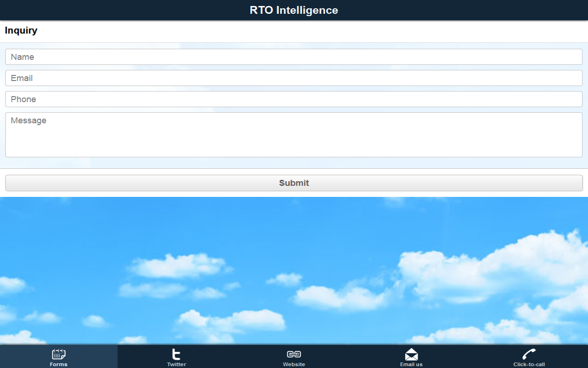
Task: Open the Forms calendar icon
Action: click(59, 354)
